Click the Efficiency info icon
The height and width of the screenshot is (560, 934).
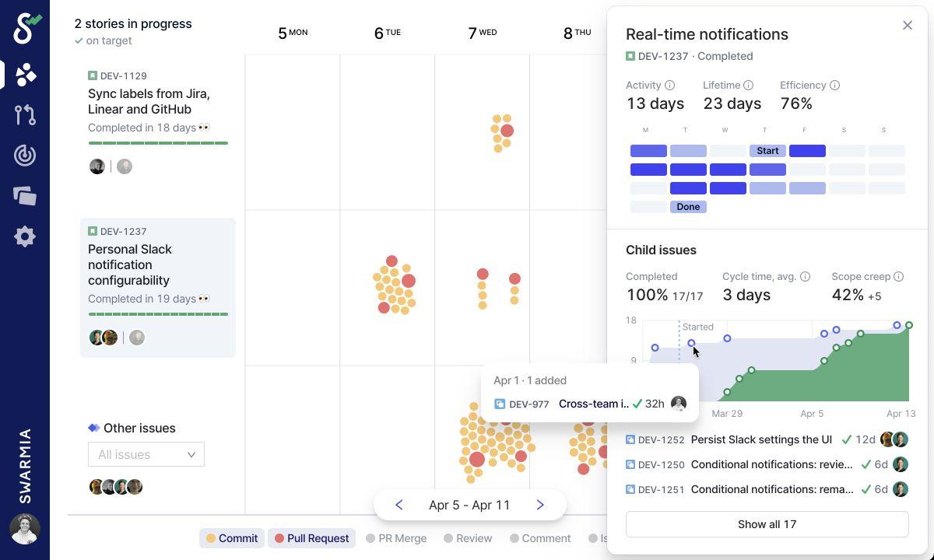click(x=834, y=86)
